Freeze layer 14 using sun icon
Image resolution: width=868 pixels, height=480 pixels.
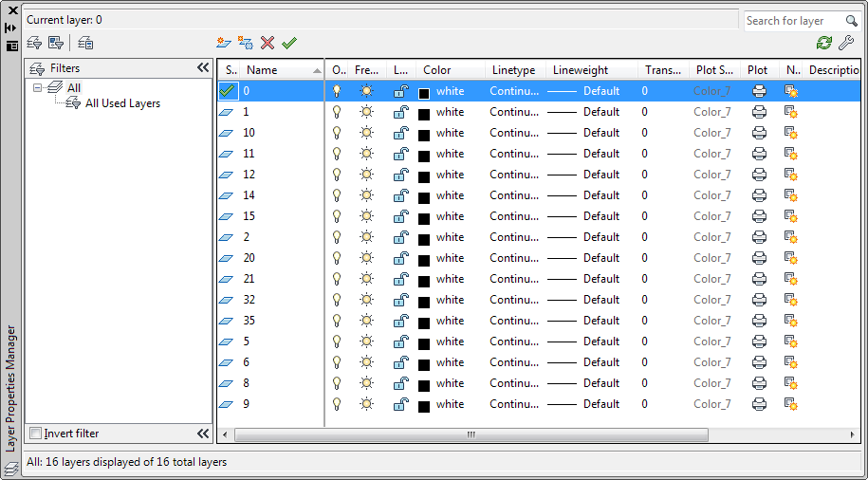pos(366,195)
